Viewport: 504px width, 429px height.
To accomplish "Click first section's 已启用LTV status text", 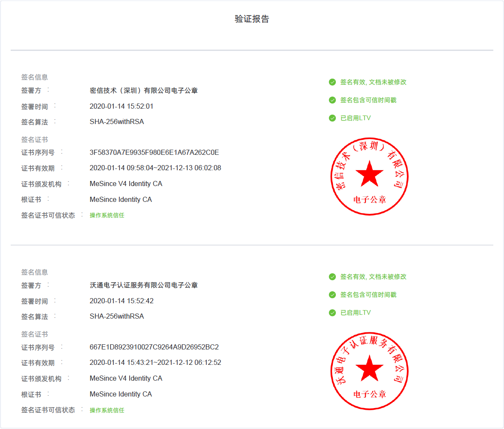I will tap(356, 118).
